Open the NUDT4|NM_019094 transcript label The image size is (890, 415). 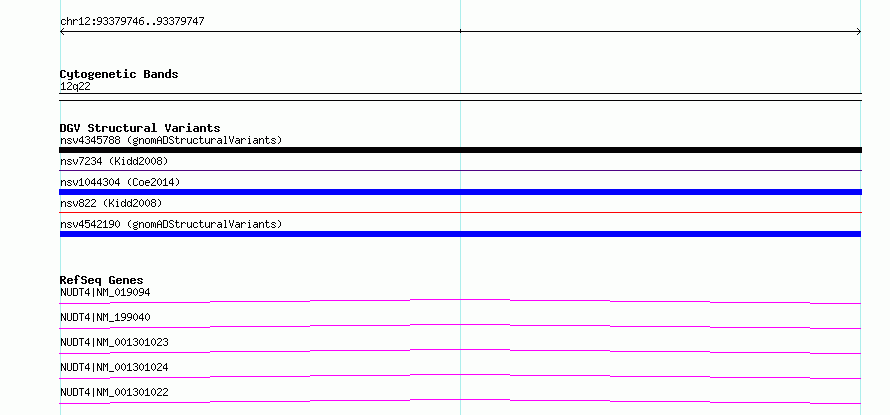(x=105, y=292)
